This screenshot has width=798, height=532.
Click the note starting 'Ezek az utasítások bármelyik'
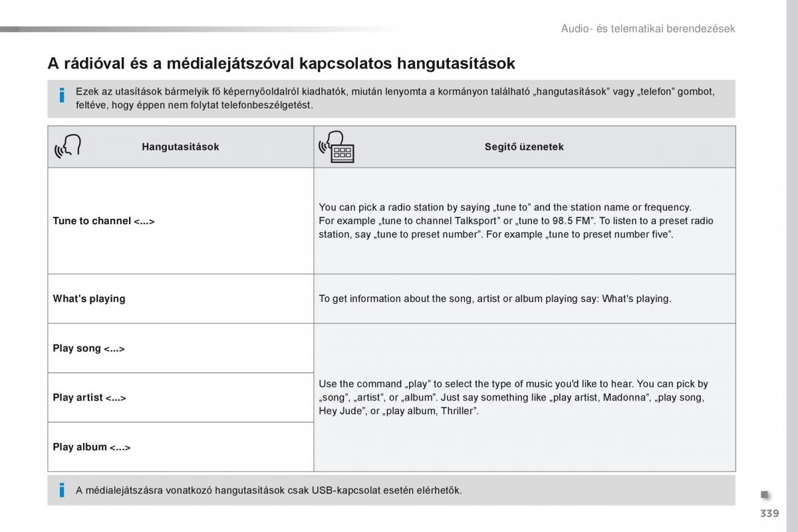(x=395, y=98)
